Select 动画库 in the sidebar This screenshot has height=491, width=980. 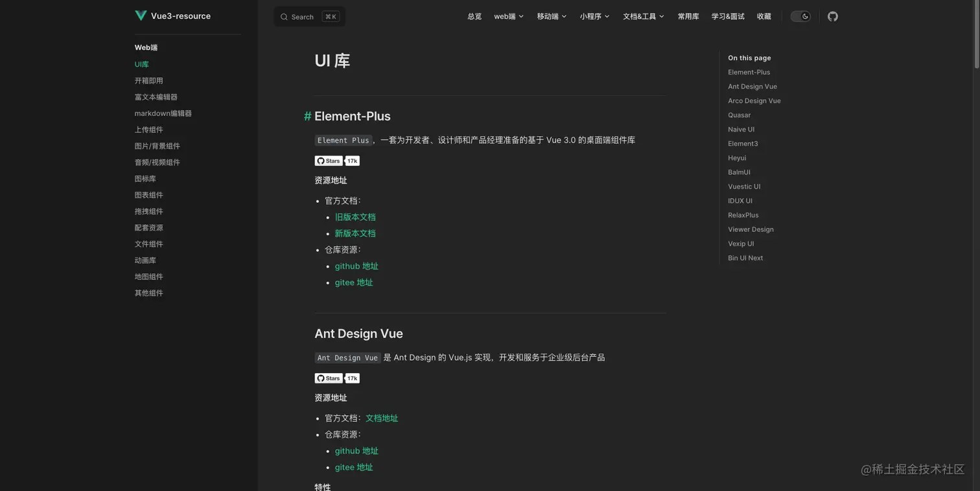145,260
